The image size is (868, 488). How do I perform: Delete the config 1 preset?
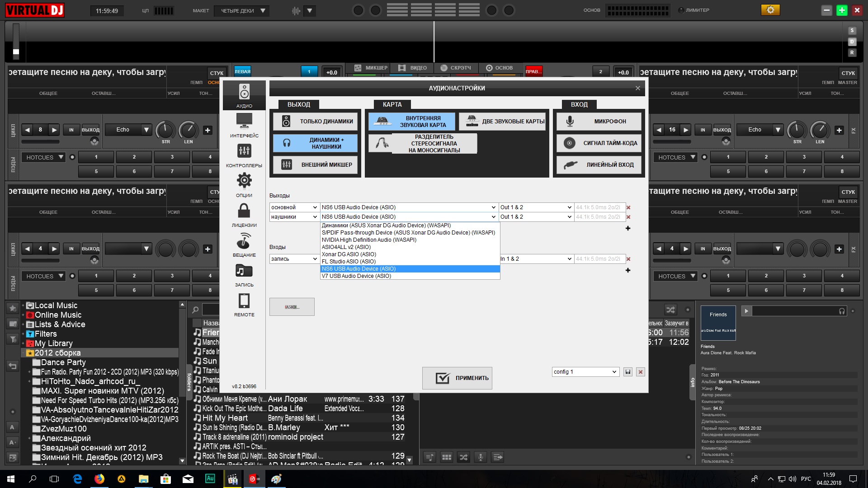pyautogui.click(x=641, y=372)
